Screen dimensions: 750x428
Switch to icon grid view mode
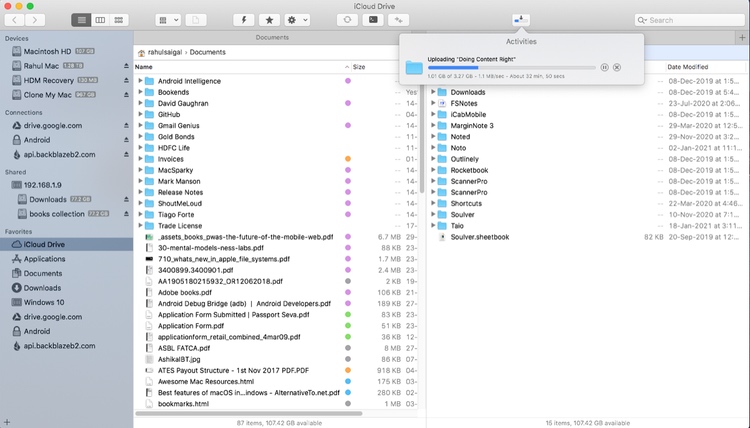(119, 19)
